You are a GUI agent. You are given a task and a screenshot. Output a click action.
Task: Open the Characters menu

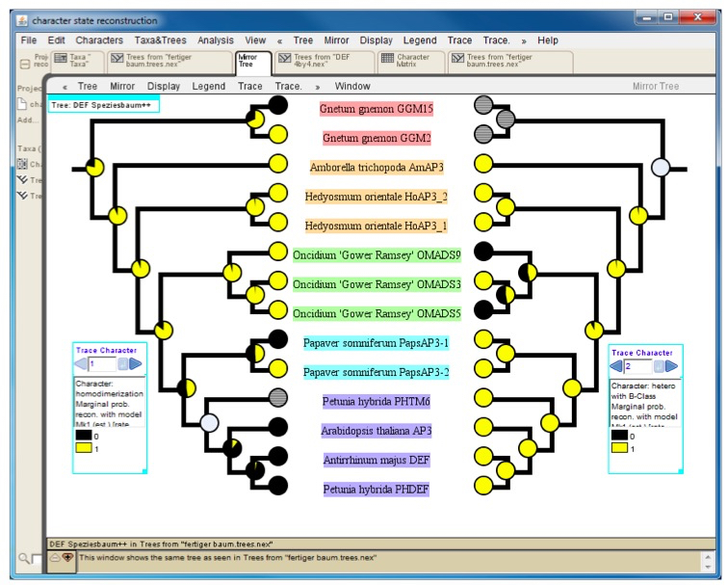click(x=99, y=40)
